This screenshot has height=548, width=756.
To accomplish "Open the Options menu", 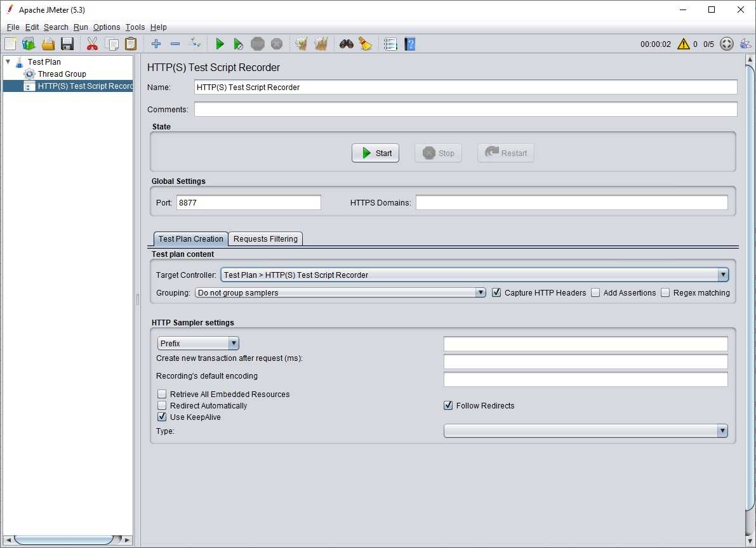I will click(x=106, y=27).
